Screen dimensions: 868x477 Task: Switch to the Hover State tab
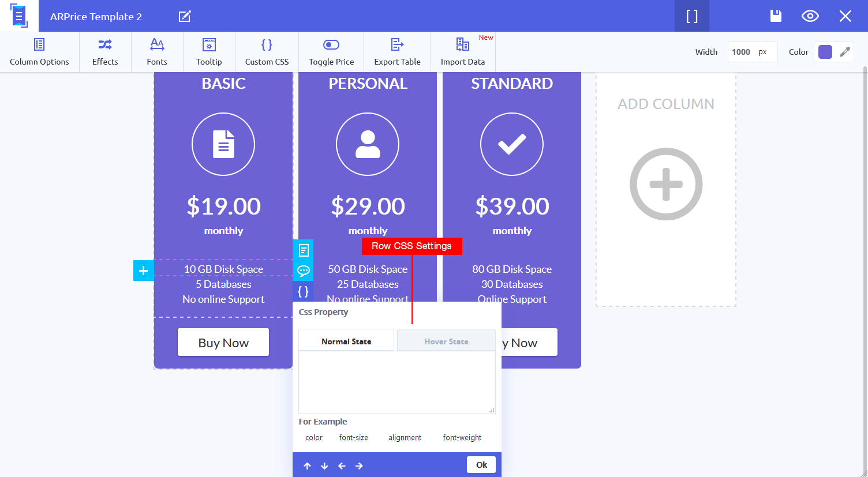click(446, 341)
